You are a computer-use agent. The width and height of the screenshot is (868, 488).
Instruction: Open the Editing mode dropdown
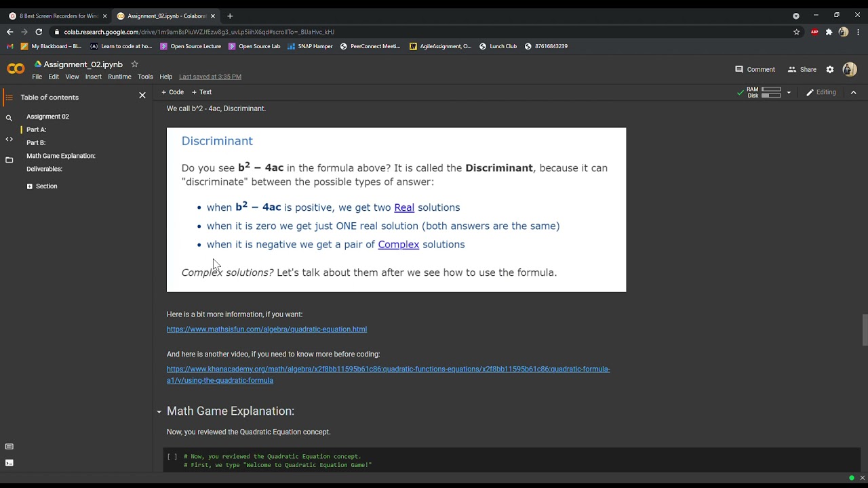click(x=821, y=92)
